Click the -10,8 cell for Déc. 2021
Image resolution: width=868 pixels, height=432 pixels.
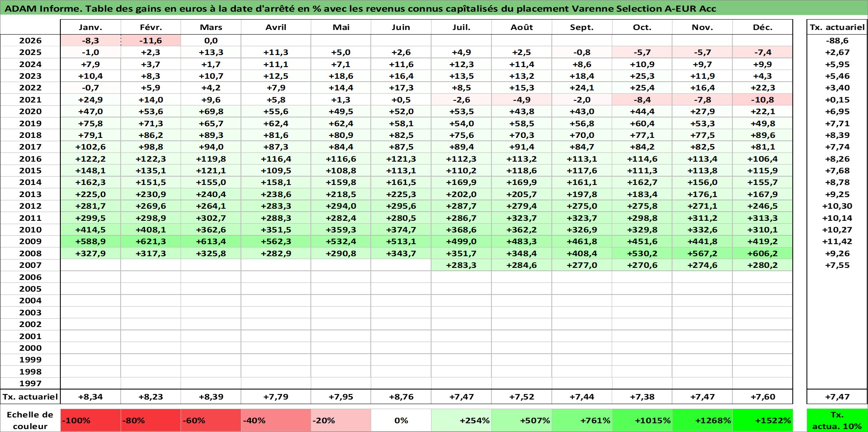click(x=763, y=100)
